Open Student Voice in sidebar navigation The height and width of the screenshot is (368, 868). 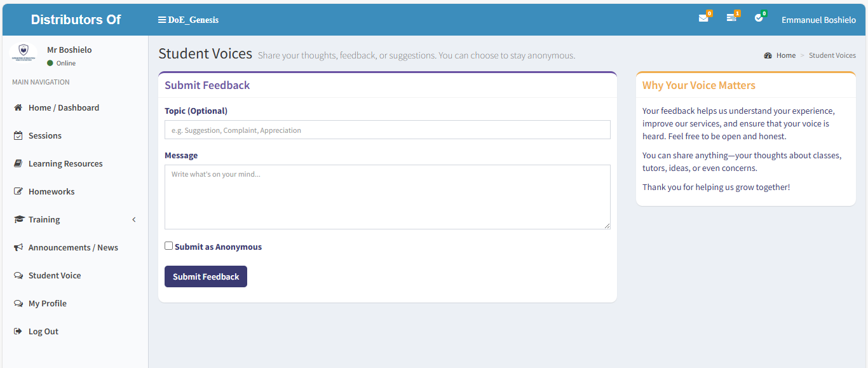coord(55,276)
